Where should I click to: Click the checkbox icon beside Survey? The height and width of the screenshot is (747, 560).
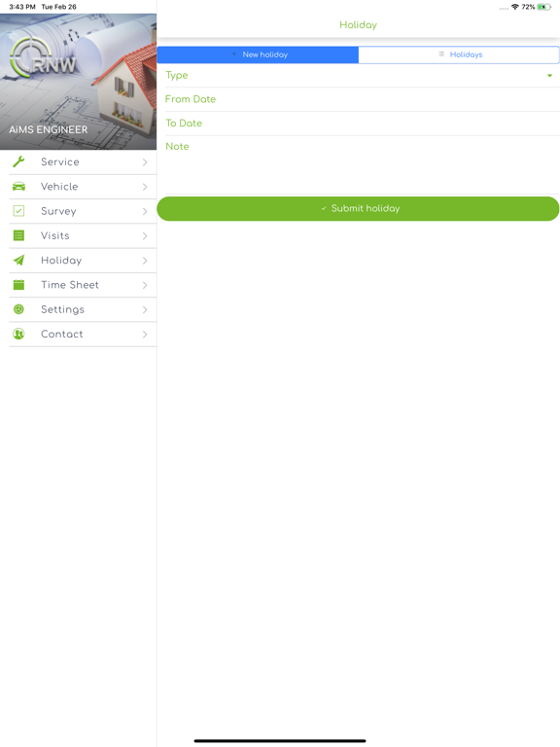18,211
